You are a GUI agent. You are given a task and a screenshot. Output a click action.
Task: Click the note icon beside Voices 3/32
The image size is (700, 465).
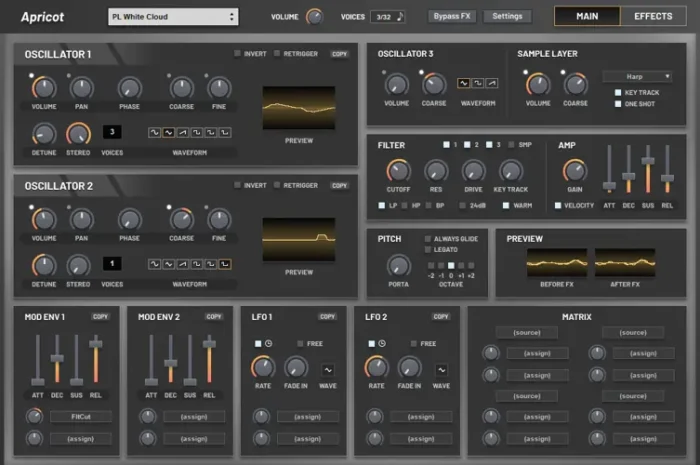click(400, 17)
